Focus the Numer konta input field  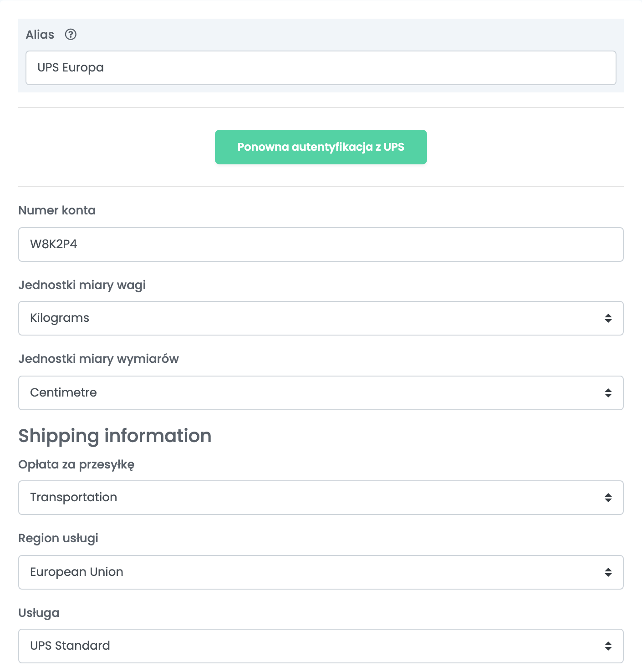321,244
